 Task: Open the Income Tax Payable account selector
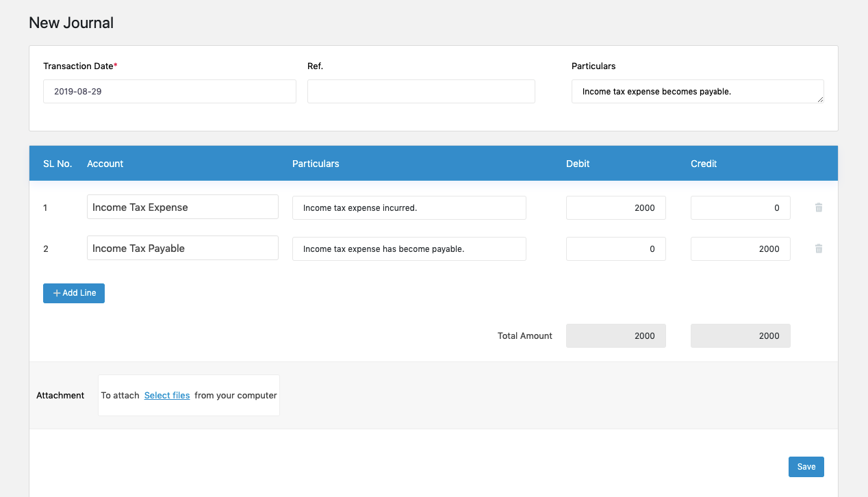click(x=182, y=248)
